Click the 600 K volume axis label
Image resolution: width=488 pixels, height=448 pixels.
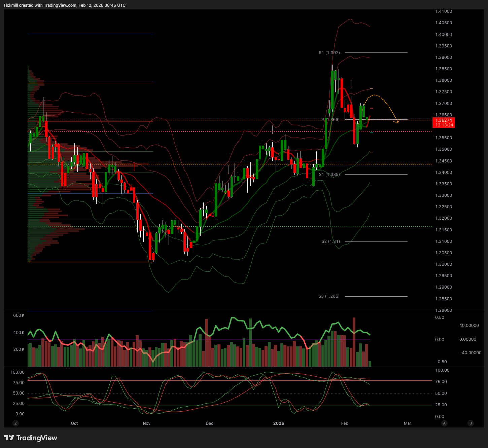[19, 315]
